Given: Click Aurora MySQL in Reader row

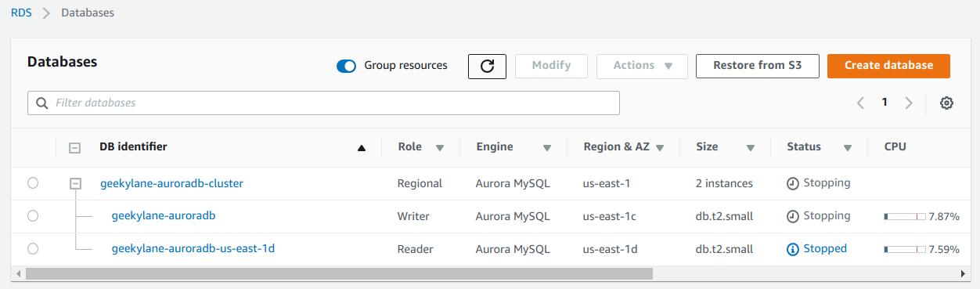Looking at the screenshot, I should (x=513, y=249).
